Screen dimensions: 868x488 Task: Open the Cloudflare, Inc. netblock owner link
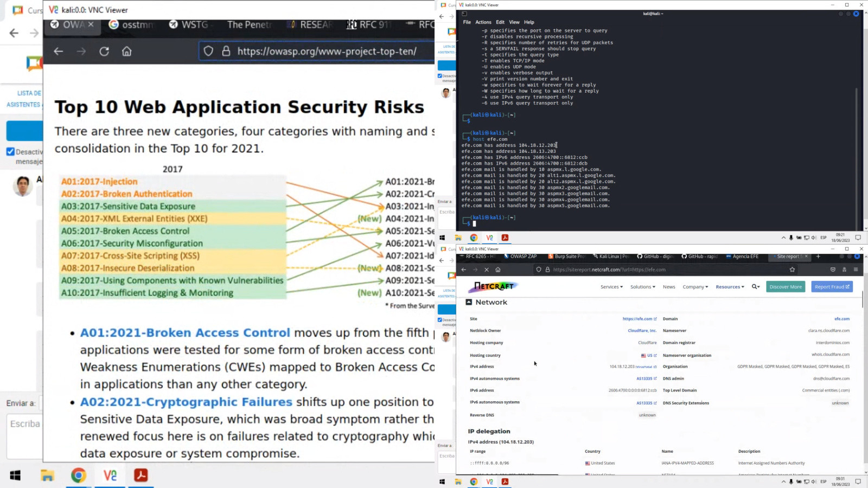click(642, 331)
